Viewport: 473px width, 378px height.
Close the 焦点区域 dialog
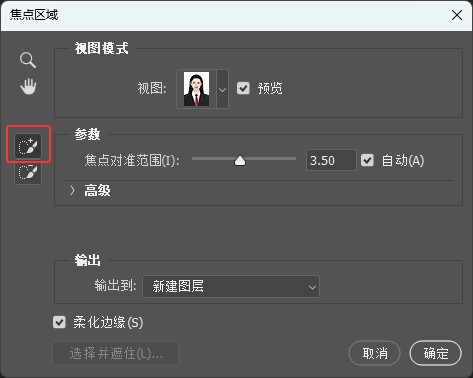point(457,15)
